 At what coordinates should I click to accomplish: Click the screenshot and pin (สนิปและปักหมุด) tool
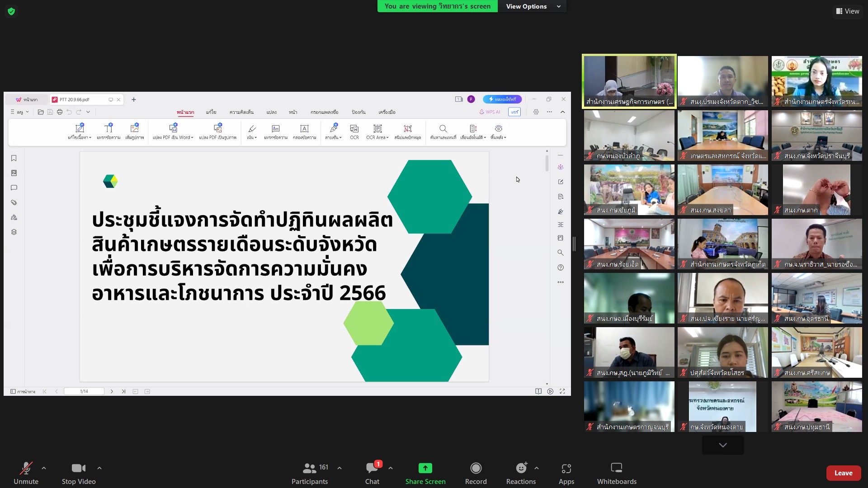(408, 131)
